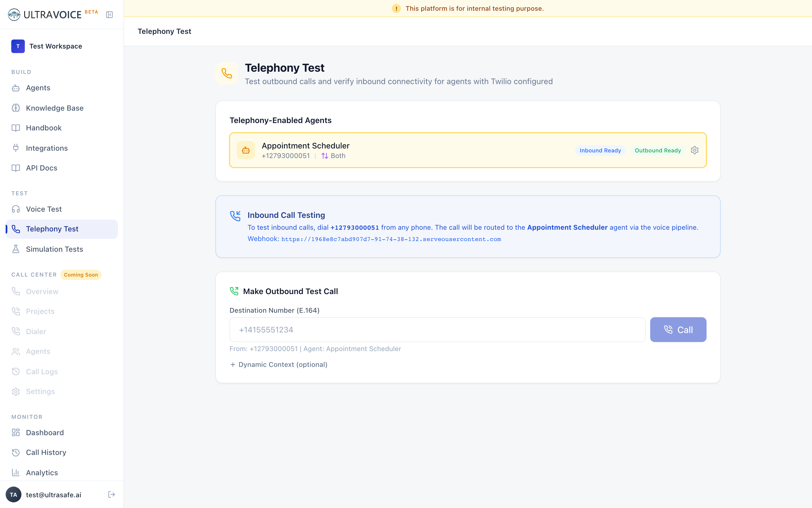Open Call History
The image size is (812, 508).
pos(62,452)
